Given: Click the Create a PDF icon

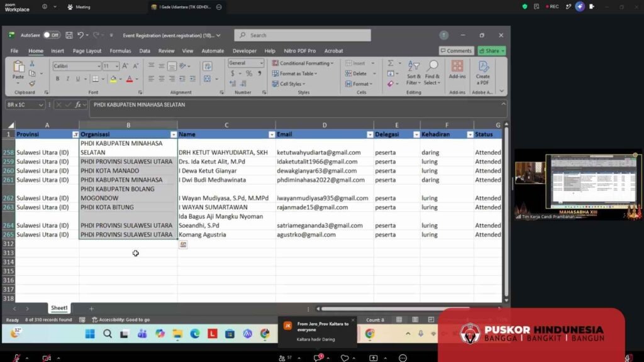Looking at the screenshot, I should tap(482, 73).
